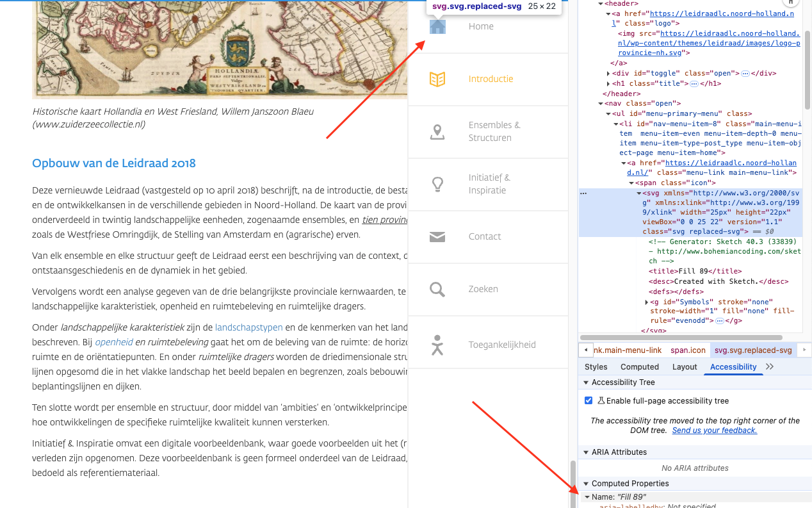
Task: Click the Contact envelope icon
Action: [x=437, y=237]
